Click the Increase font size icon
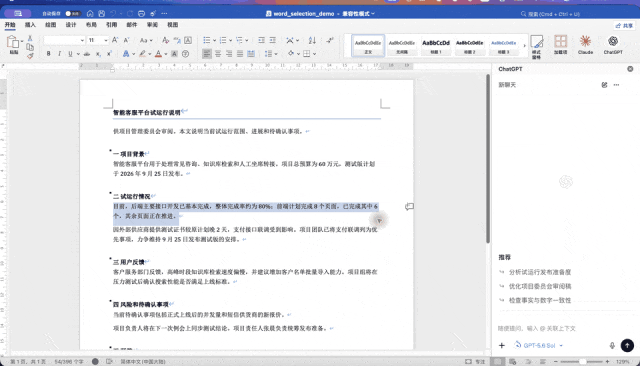 (x=115, y=40)
